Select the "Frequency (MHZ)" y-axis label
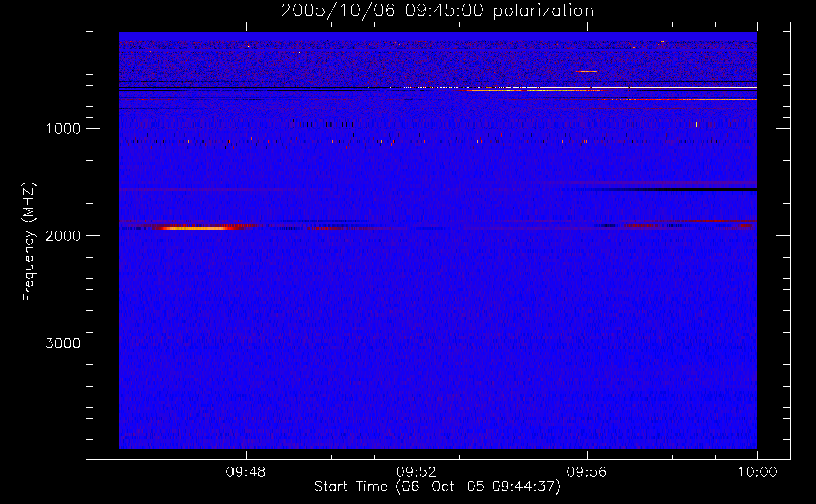 click(28, 242)
